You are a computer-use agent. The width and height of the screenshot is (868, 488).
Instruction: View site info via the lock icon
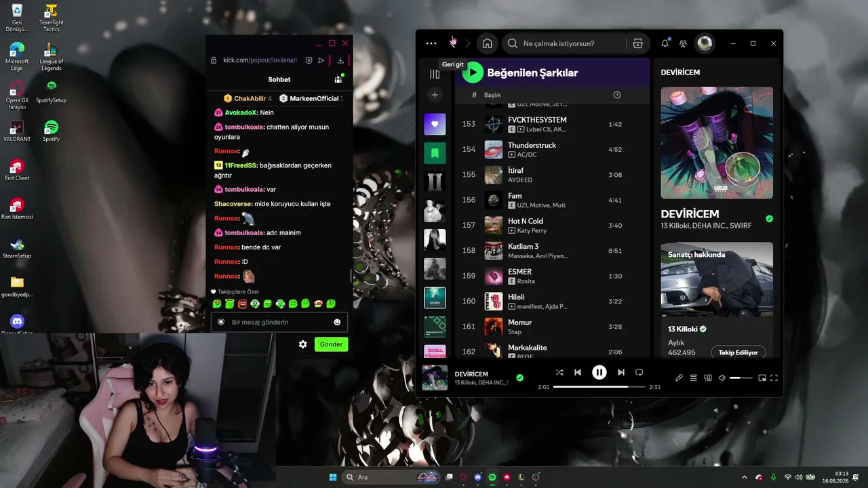pos(214,60)
